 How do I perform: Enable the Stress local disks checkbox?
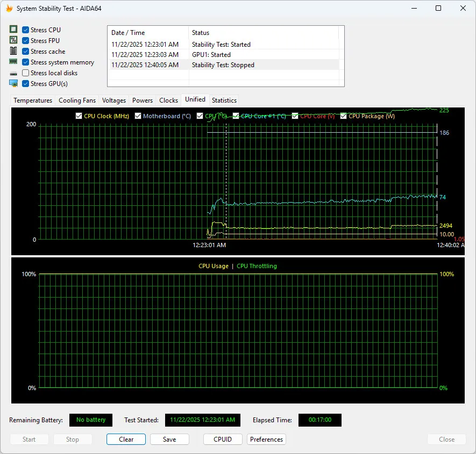[25, 73]
